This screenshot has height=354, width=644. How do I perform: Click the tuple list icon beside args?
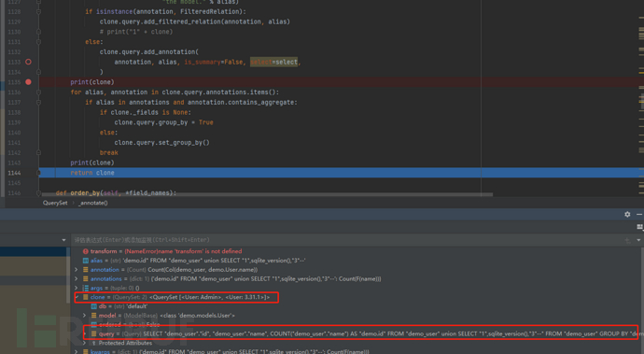click(86, 288)
